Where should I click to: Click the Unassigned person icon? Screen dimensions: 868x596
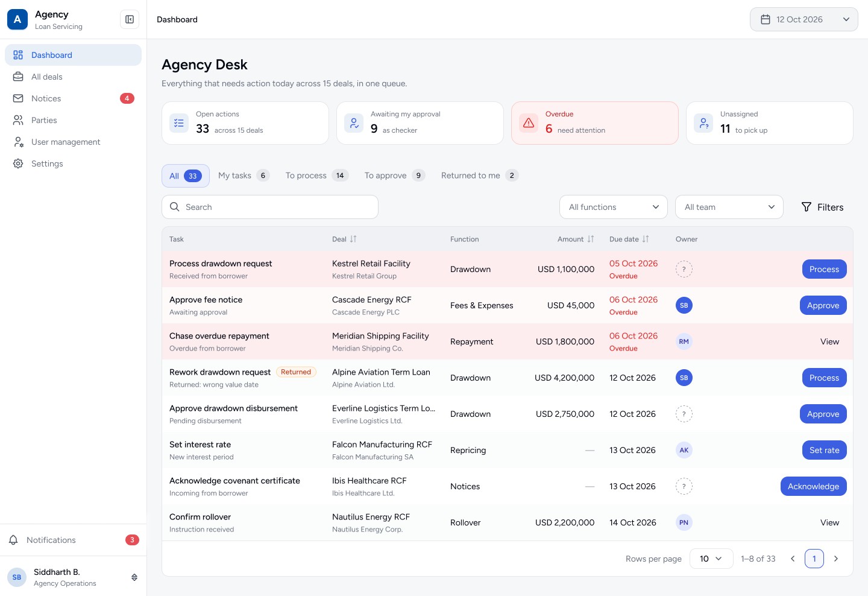click(x=703, y=123)
